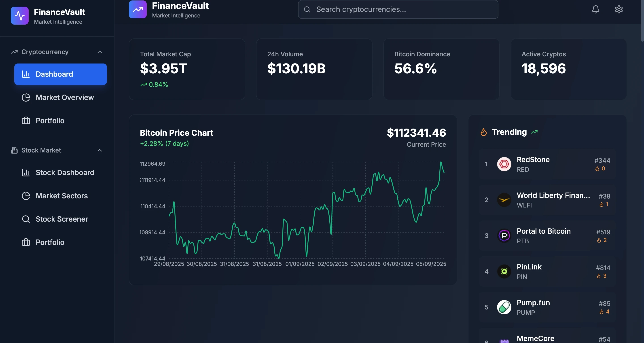The height and width of the screenshot is (343, 644).
Task: Select Stock Screener menu item
Action: point(62,219)
